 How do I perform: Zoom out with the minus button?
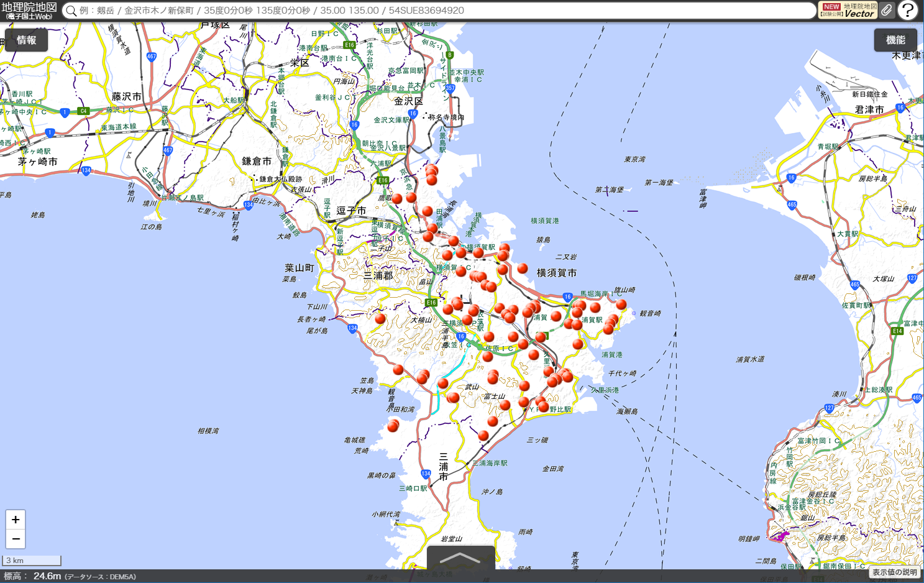pos(16,539)
